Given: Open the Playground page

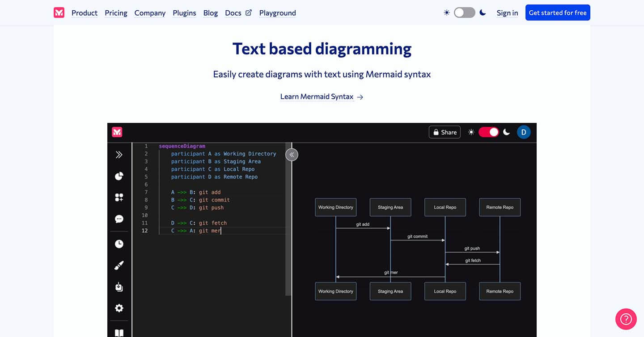Looking at the screenshot, I should click(x=277, y=13).
